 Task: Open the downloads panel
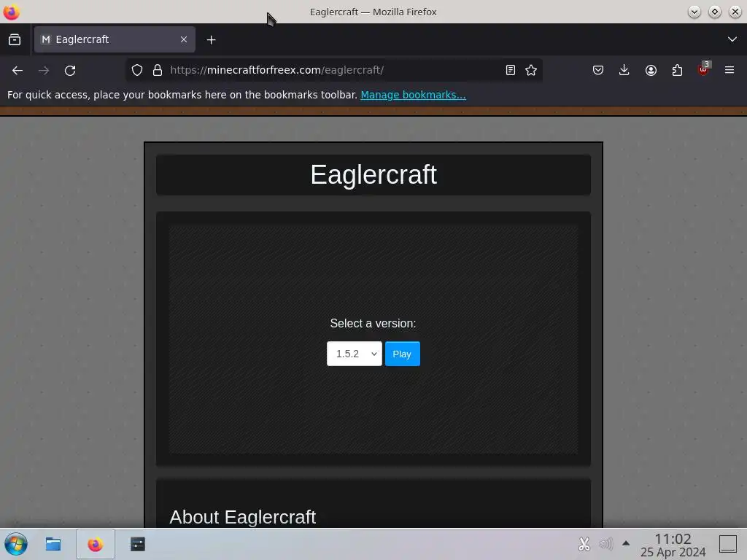(x=624, y=71)
